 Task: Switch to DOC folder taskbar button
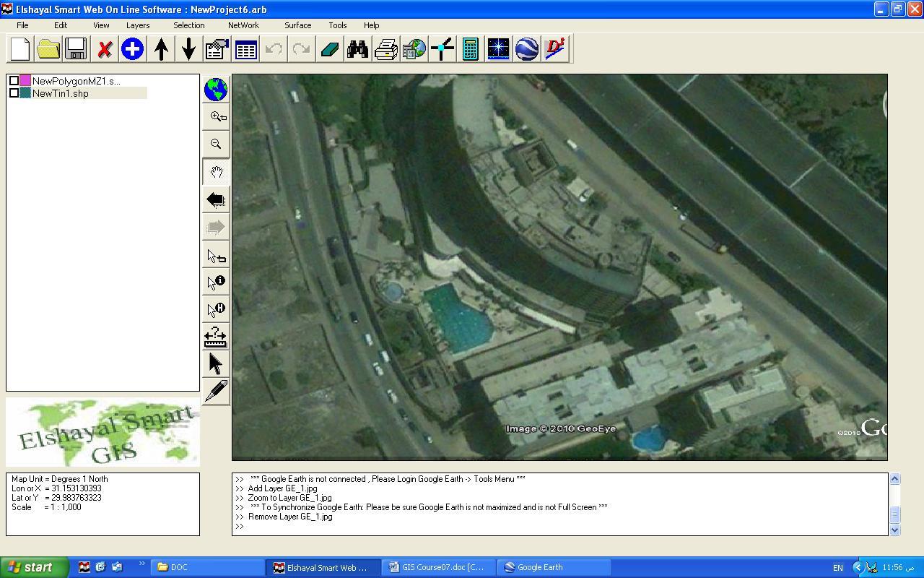point(208,567)
